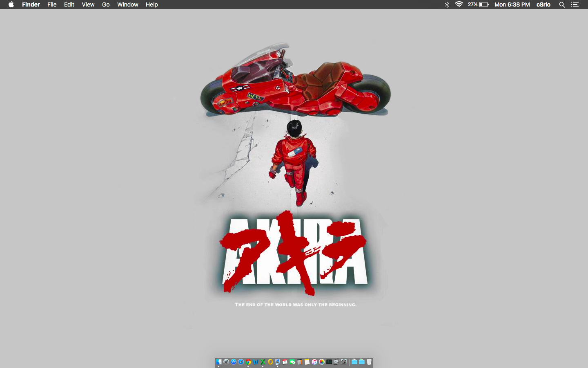Viewport: 588px width, 368px height.
Task: Open the Help menu
Action: click(151, 4)
